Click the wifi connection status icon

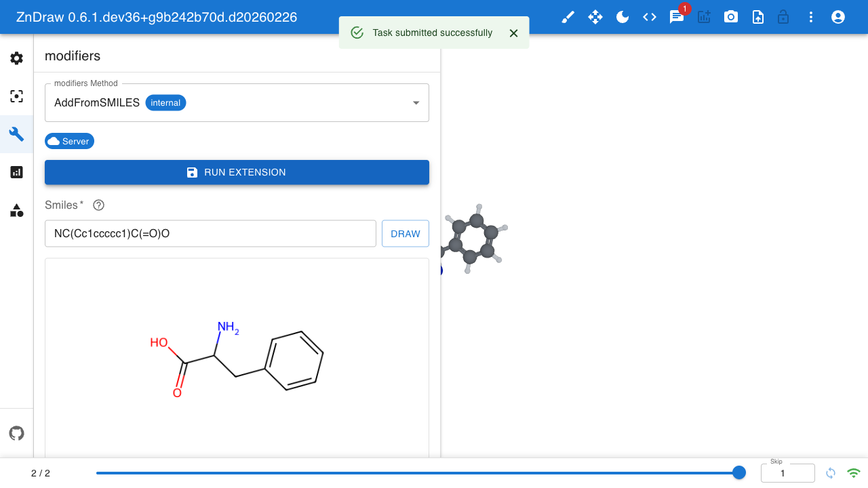(854, 473)
